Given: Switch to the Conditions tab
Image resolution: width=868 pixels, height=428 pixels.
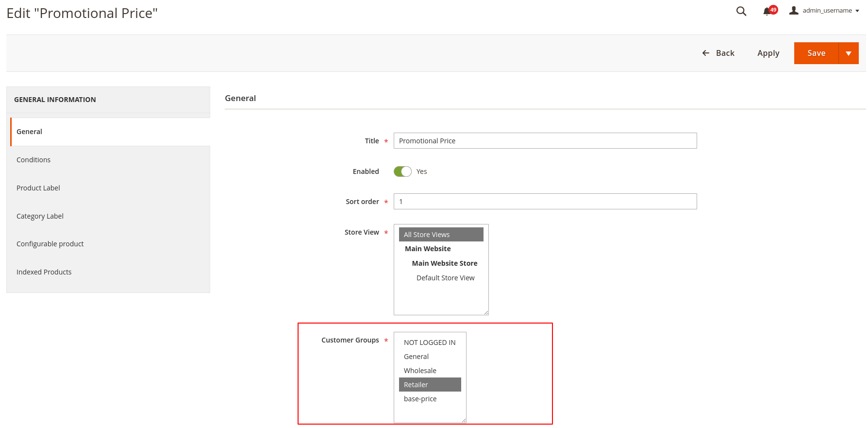Looking at the screenshot, I should (x=33, y=160).
